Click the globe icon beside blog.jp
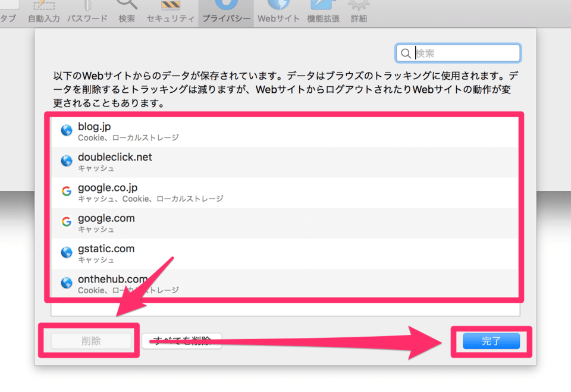The width and height of the screenshot is (571, 392). click(x=67, y=131)
